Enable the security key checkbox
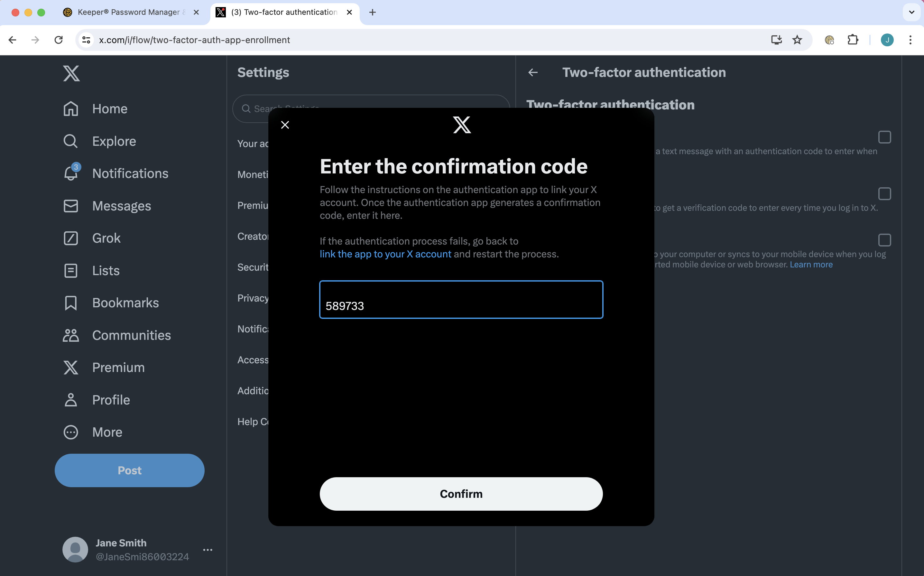The width and height of the screenshot is (924, 576). (884, 240)
